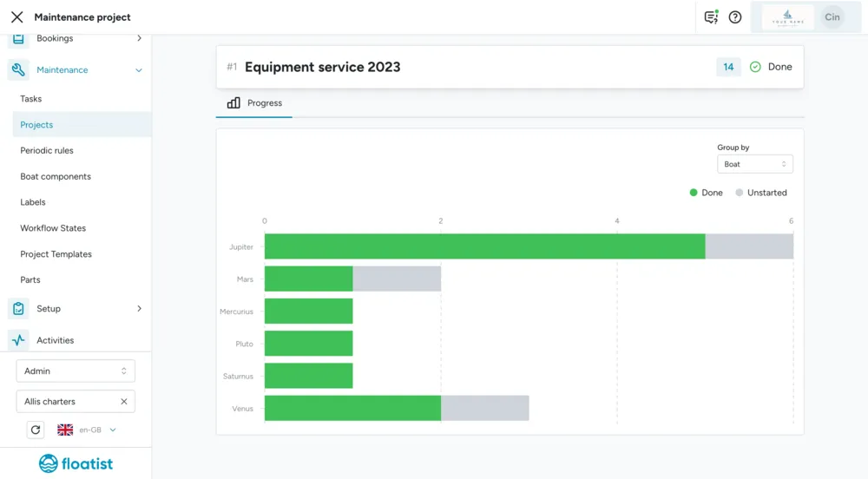Click the Jupiter green done bar
This screenshot has height=479, width=868.
tap(485, 246)
